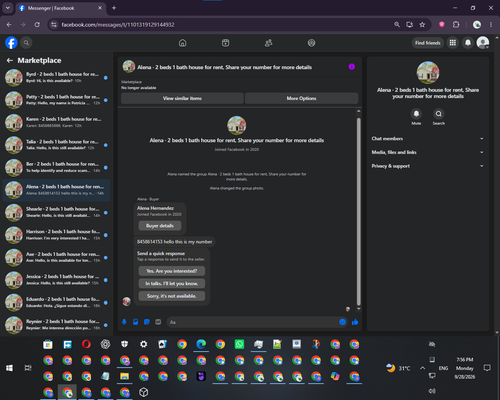Click the zoom magnifier in address bar

pyautogui.click(x=397, y=25)
